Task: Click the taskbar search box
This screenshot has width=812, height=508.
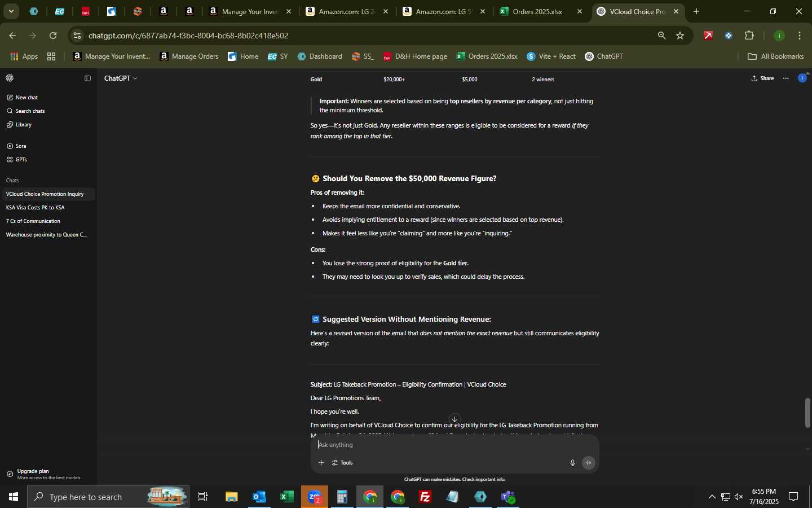Action: (108, 497)
